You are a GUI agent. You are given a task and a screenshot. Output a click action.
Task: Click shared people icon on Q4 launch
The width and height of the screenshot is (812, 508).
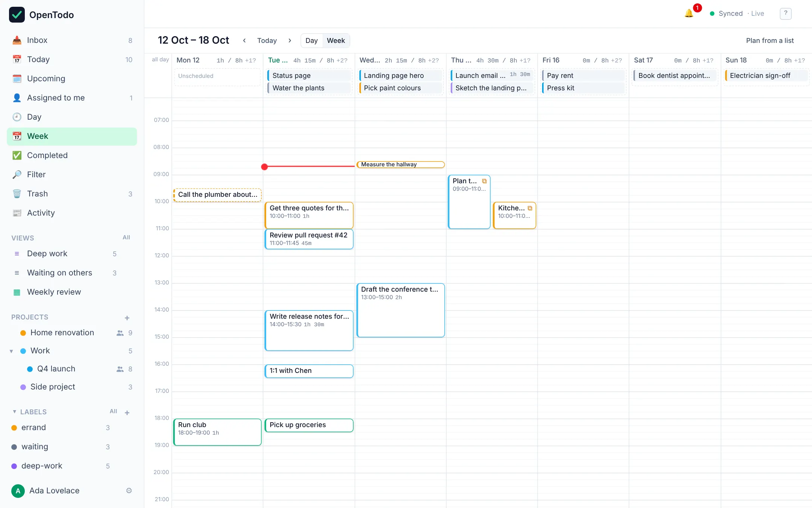point(120,369)
